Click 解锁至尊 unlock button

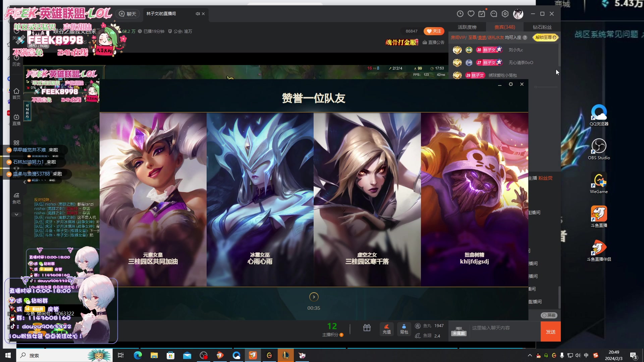(545, 38)
